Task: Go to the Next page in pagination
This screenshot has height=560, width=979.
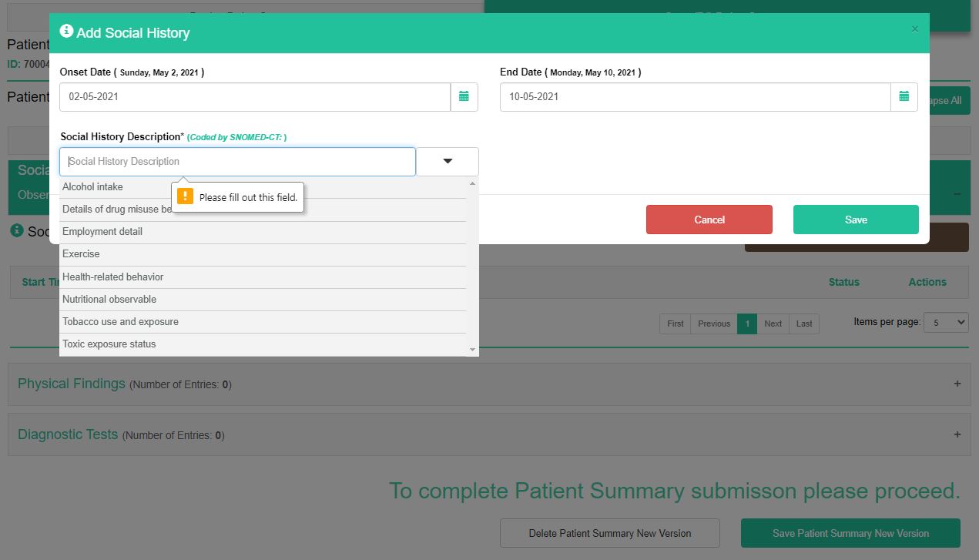Action: pos(773,324)
